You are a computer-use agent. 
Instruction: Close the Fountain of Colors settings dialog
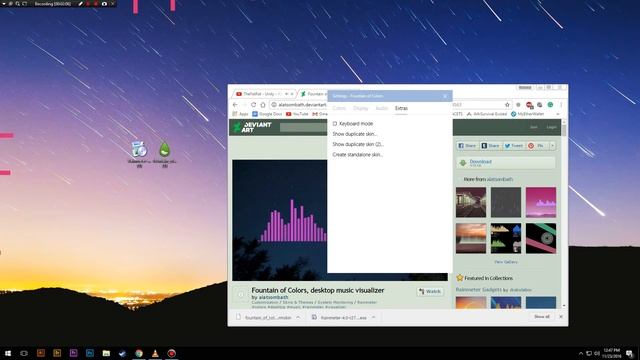445,96
